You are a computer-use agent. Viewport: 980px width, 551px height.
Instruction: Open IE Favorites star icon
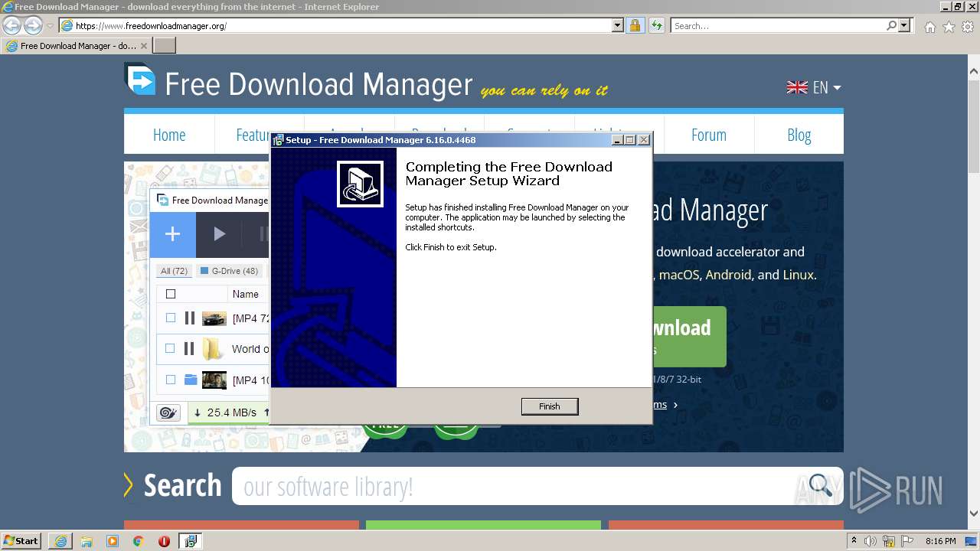coord(949,27)
